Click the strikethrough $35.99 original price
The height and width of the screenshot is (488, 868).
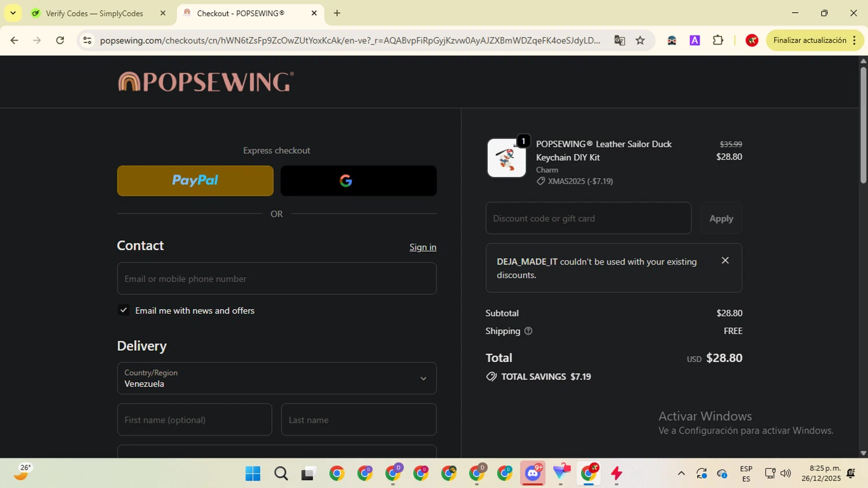731,144
